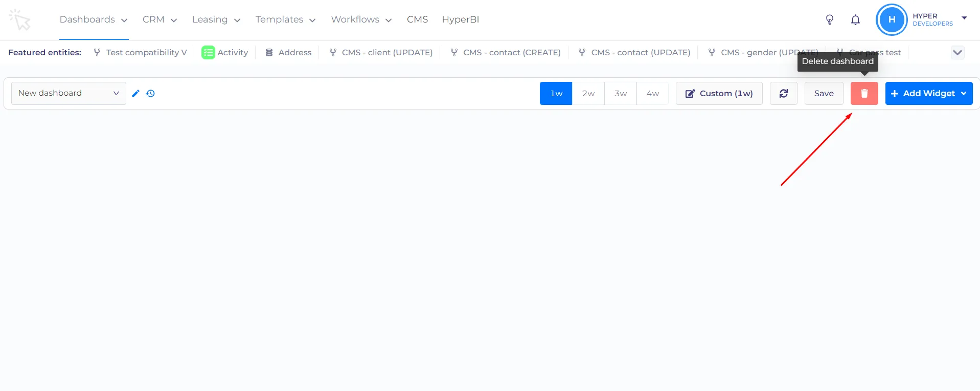Open the Address featured entity
The width and height of the screenshot is (980, 391).
[x=289, y=53]
